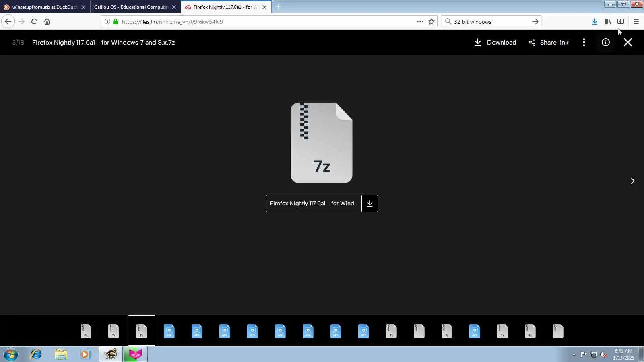Switch to the winsetupfromusb at DuckDuckGo tab
644x362 pixels.
pyautogui.click(x=45, y=7)
